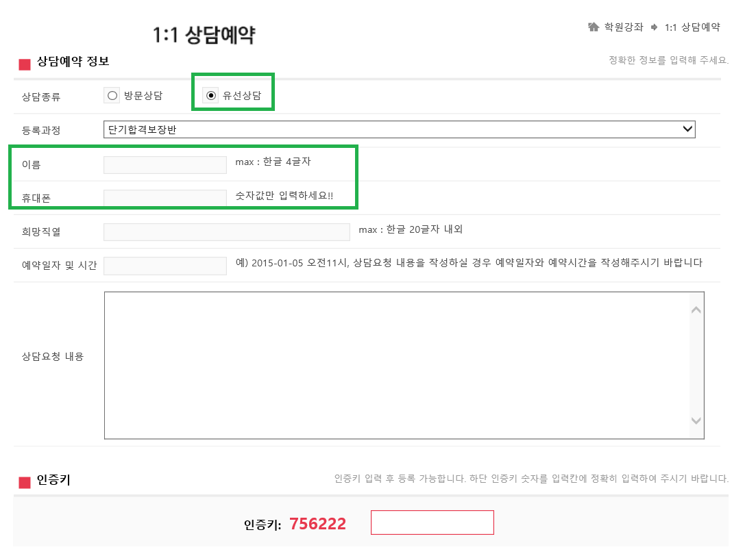
Task: Open the 학원강좌 breadcrumb link
Action: coord(624,27)
